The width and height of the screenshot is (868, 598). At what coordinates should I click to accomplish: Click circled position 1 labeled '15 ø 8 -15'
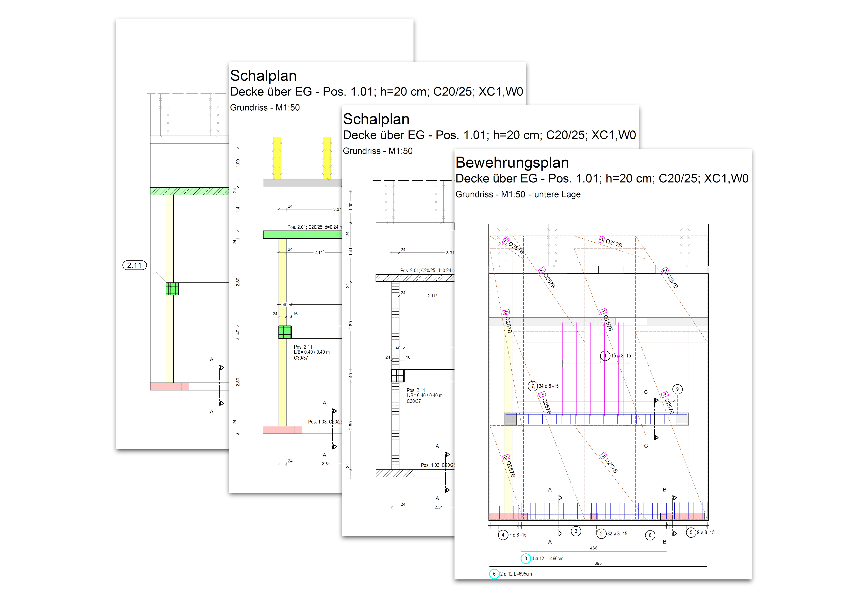click(605, 356)
